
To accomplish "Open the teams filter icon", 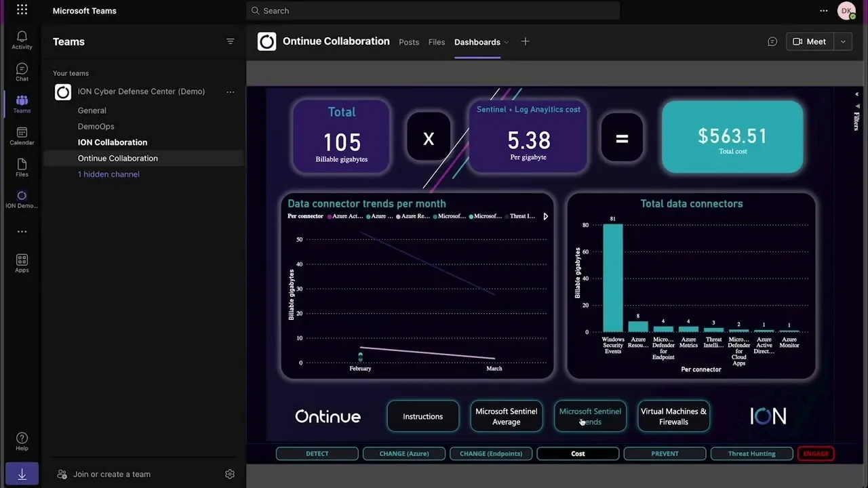I will coord(231,41).
